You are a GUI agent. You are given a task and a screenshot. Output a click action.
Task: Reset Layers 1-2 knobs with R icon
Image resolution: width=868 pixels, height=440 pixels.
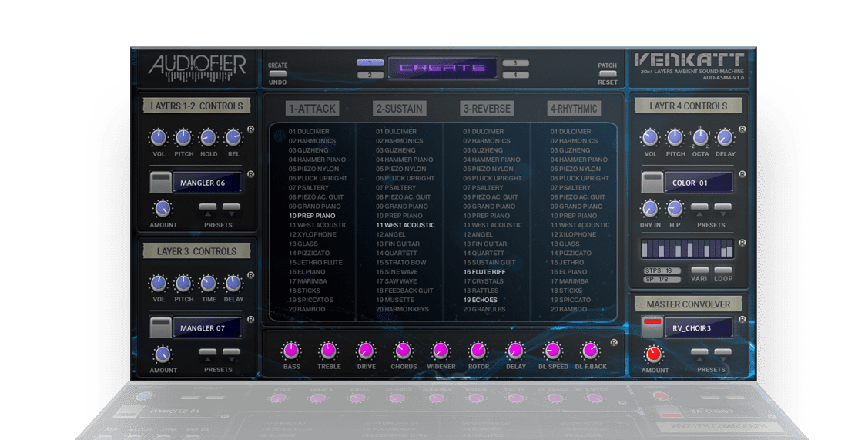coord(250,129)
